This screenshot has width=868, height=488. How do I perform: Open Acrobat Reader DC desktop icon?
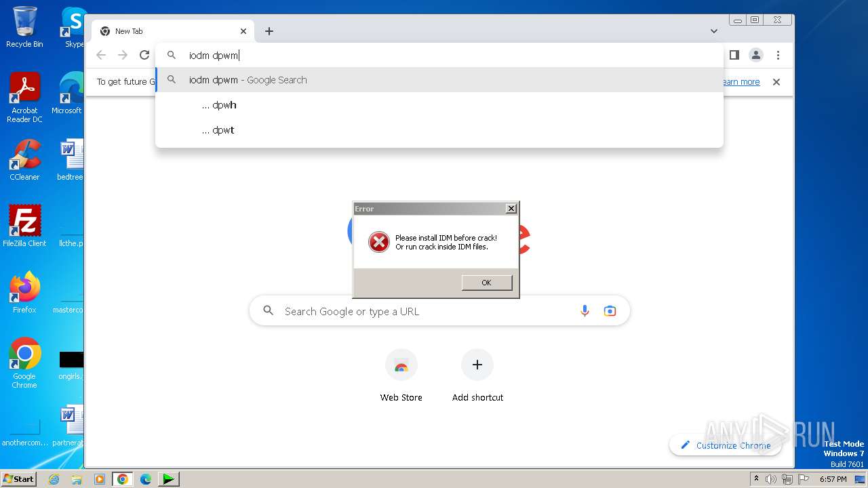click(x=24, y=98)
